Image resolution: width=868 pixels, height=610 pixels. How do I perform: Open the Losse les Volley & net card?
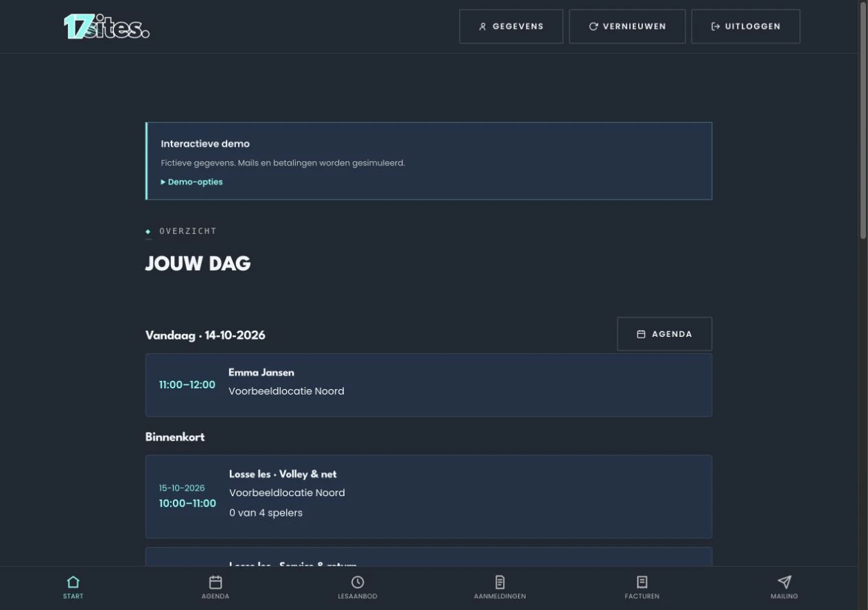click(429, 497)
